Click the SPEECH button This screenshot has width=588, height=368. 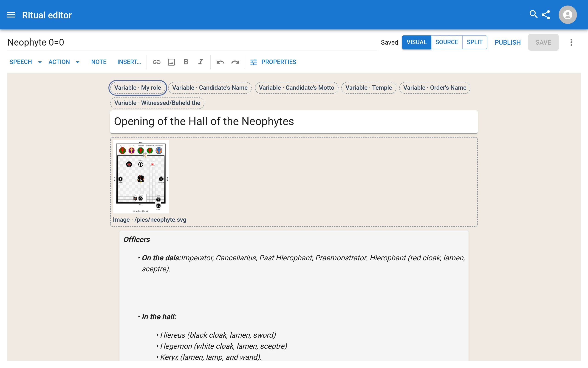click(21, 62)
